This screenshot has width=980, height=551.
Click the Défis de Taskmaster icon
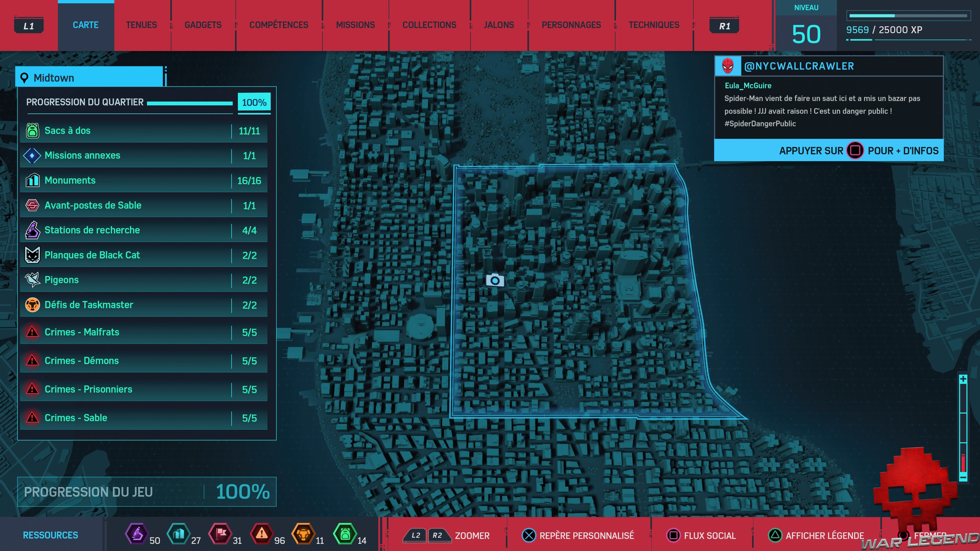point(32,305)
